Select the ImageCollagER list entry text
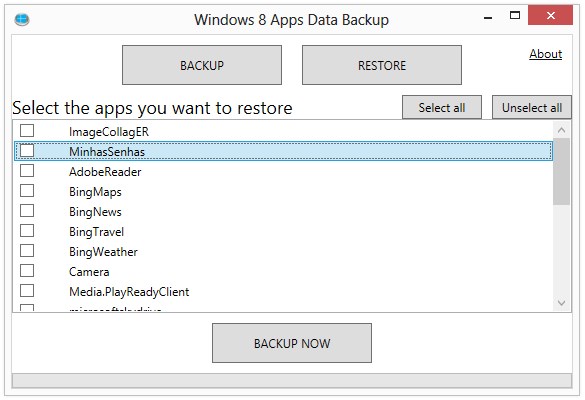The image size is (585, 400). pyautogui.click(x=109, y=132)
